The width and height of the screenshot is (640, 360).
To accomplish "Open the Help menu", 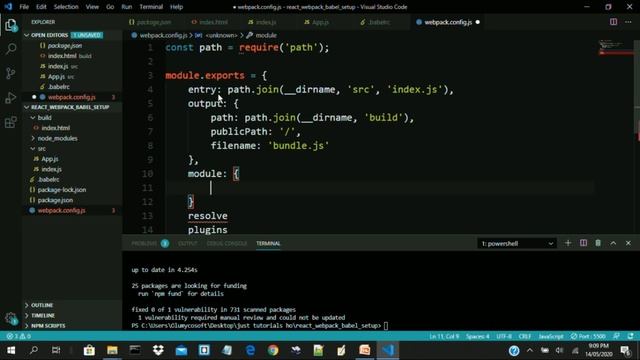I will [x=176, y=7].
